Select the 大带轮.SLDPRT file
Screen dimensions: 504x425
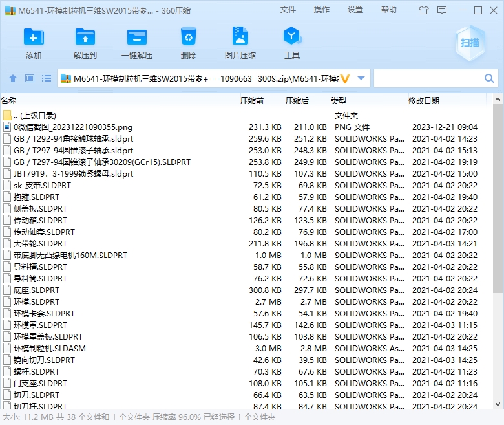click(246, 243)
